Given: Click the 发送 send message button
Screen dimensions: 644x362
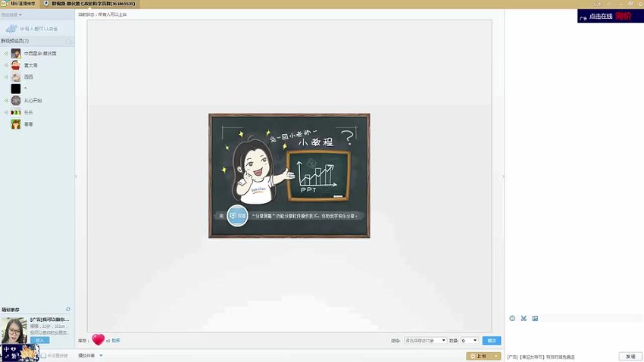Looking at the screenshot, I should click(x=630, y=356).
